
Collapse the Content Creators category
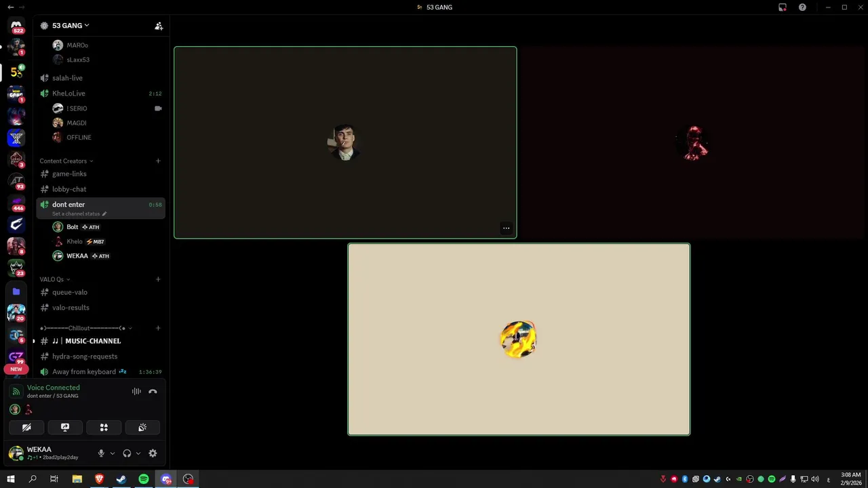[x=66, y=161]
